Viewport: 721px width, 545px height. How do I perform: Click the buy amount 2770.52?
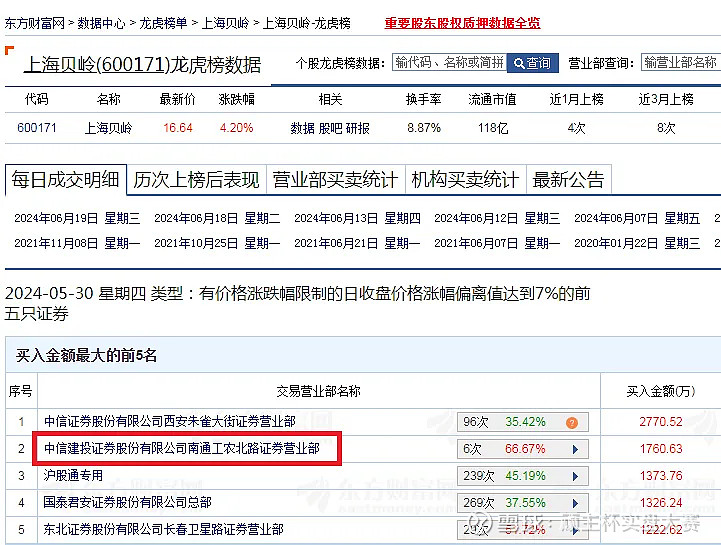[x=661, y=422]
